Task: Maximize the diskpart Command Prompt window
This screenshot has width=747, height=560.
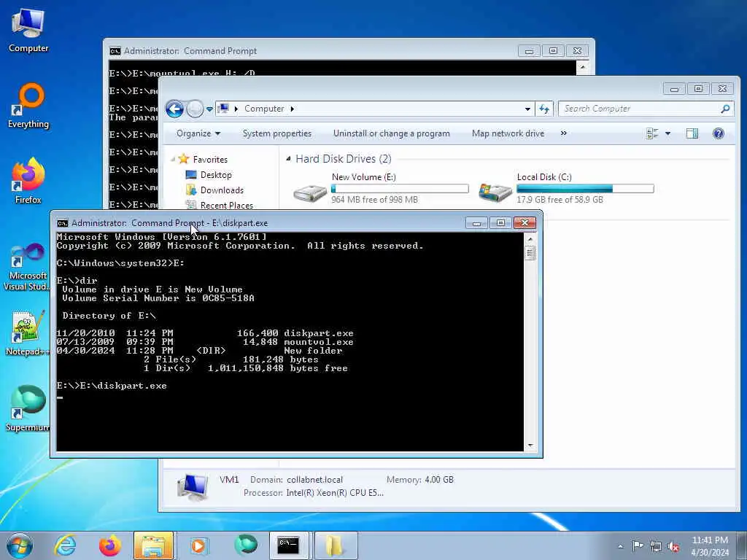Action: [500, 223]
